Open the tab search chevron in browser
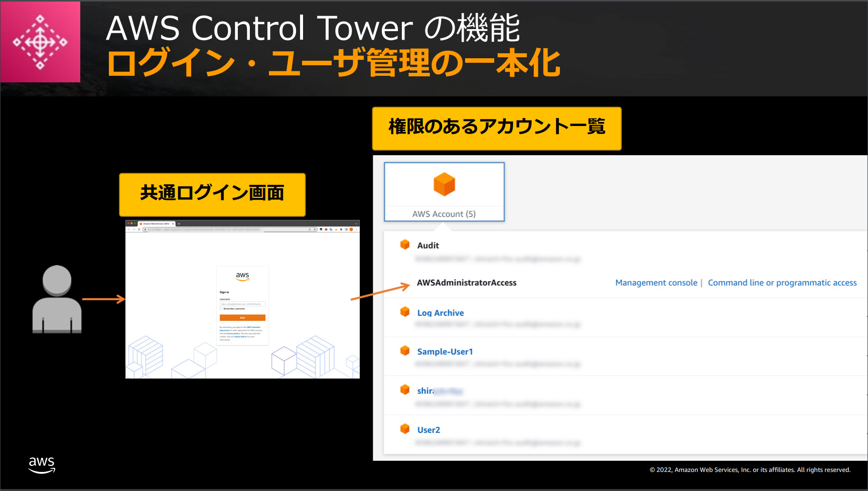The width and height of the screenshot is (868, 491). (356, 224)
